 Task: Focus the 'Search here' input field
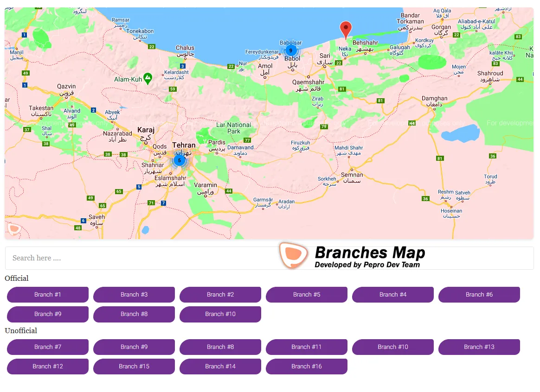[x=269, y=258]
